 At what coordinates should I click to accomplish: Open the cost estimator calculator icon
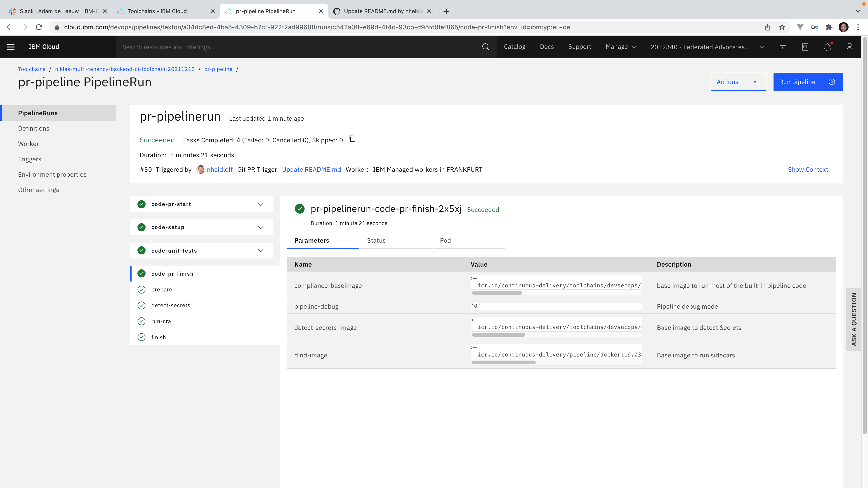click(805, 47)
